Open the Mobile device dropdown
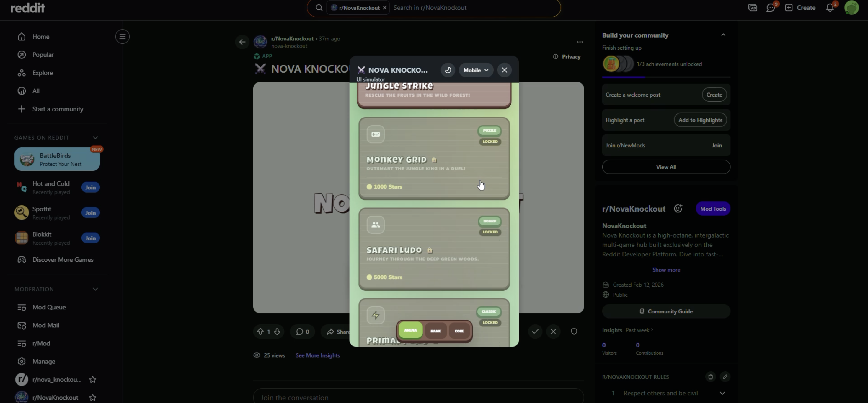 coord(475,70)
